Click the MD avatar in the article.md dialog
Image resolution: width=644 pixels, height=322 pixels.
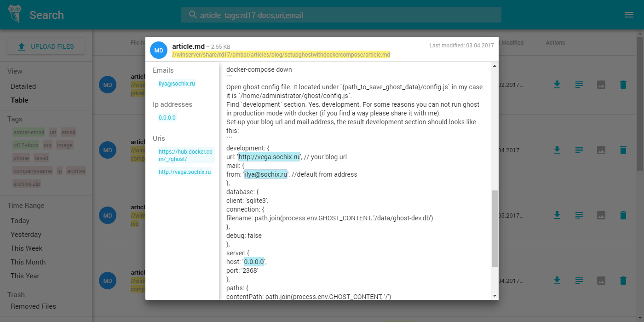click(x=159, y=50)
